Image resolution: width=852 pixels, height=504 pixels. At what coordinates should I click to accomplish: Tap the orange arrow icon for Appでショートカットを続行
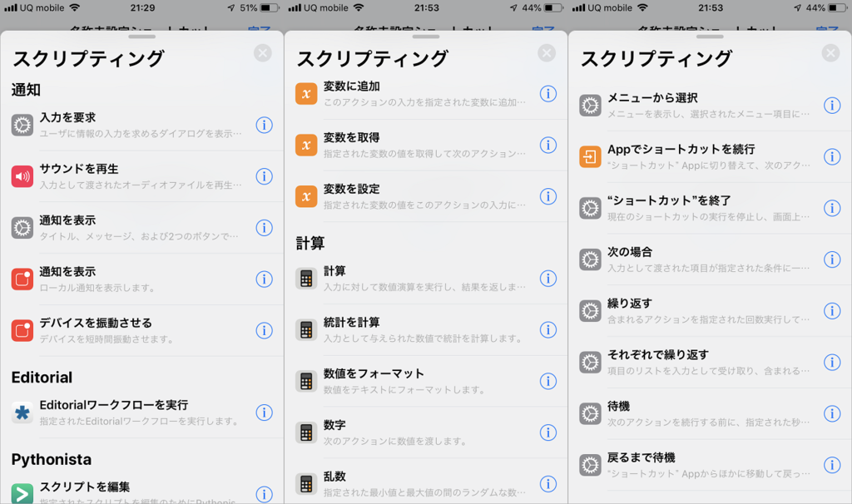point(590,157)
